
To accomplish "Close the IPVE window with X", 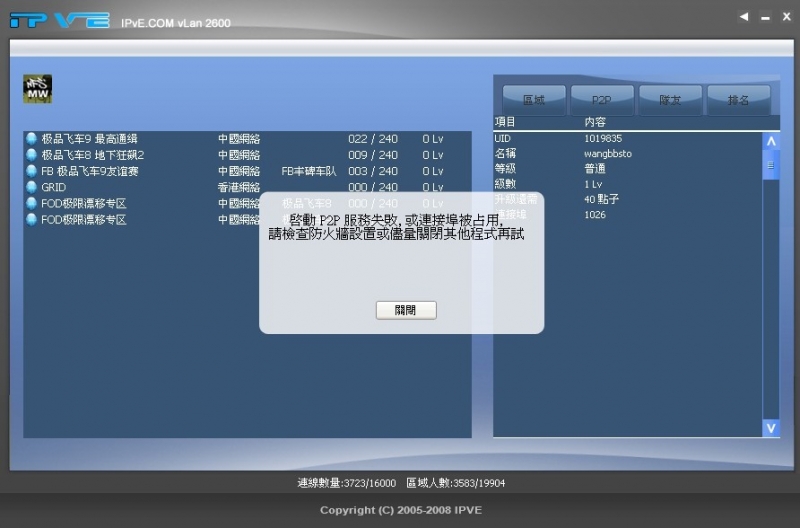I will 786,17.
